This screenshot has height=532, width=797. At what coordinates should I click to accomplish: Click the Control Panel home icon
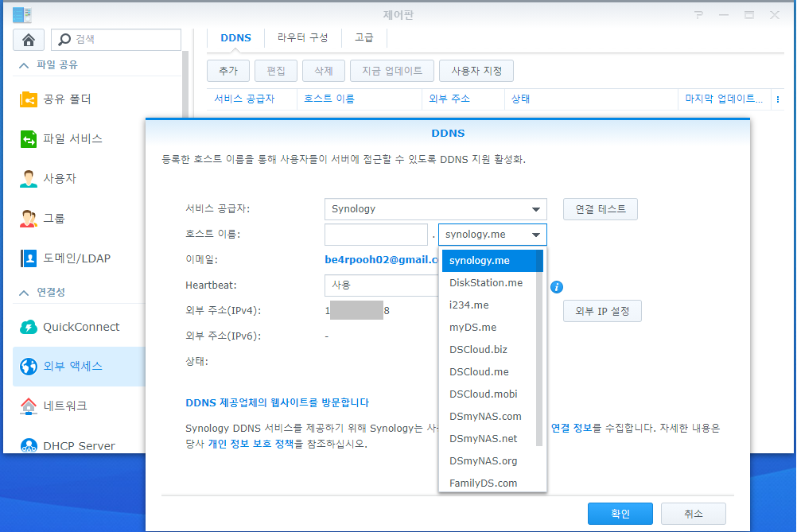(x=29, y=40)
